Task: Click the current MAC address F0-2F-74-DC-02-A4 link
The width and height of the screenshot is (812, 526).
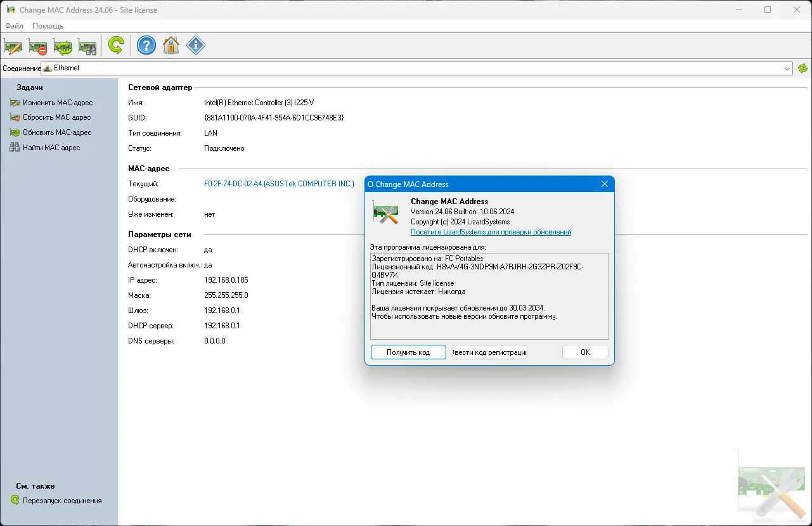Action: coord(279,184)
